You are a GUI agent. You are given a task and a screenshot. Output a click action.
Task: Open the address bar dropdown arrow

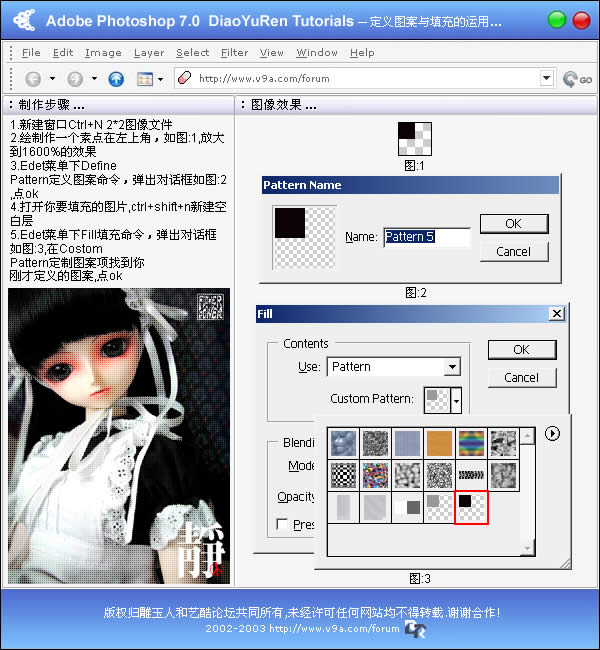(547, 78)
